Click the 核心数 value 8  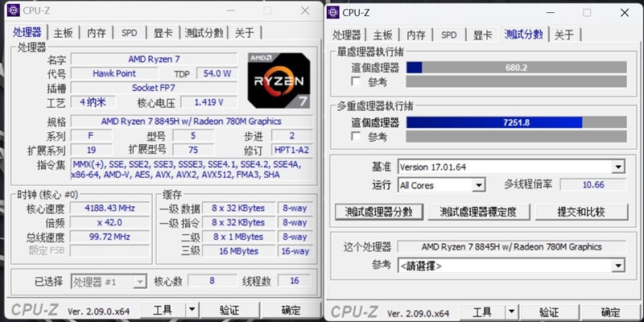[213, 281]
